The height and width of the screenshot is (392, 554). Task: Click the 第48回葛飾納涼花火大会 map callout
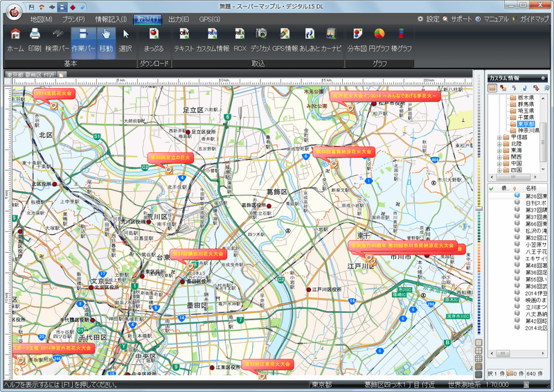click(x=343, y=152)
